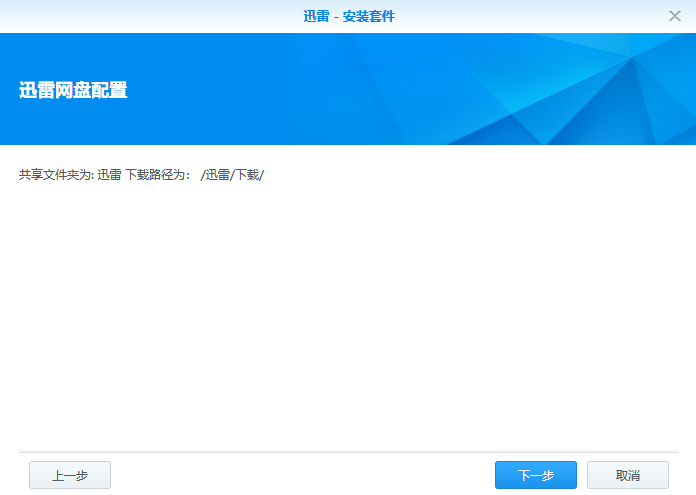Image resolution: width=696 pixels, height=495 pixels.
Task: Click the word 安装套件 in title bar
Action: [368, 16]
